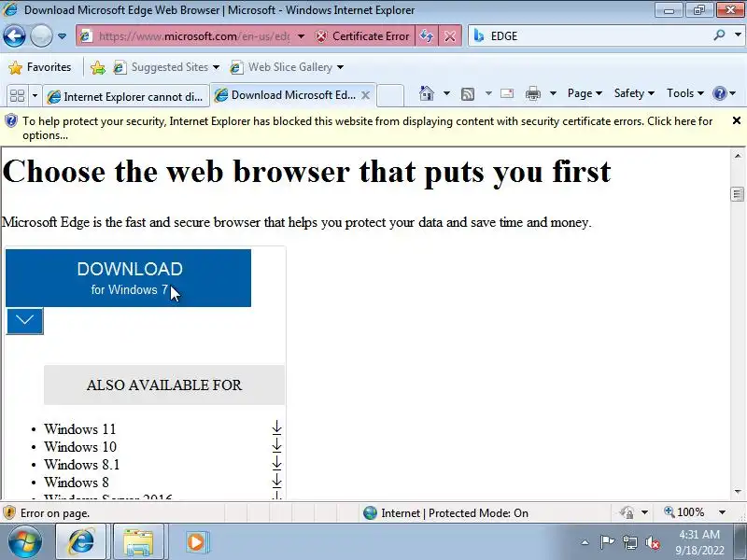Screen dimensions: 747x560
Task: Click the microsoft.com address bar URL
Action: pos(194,36)
